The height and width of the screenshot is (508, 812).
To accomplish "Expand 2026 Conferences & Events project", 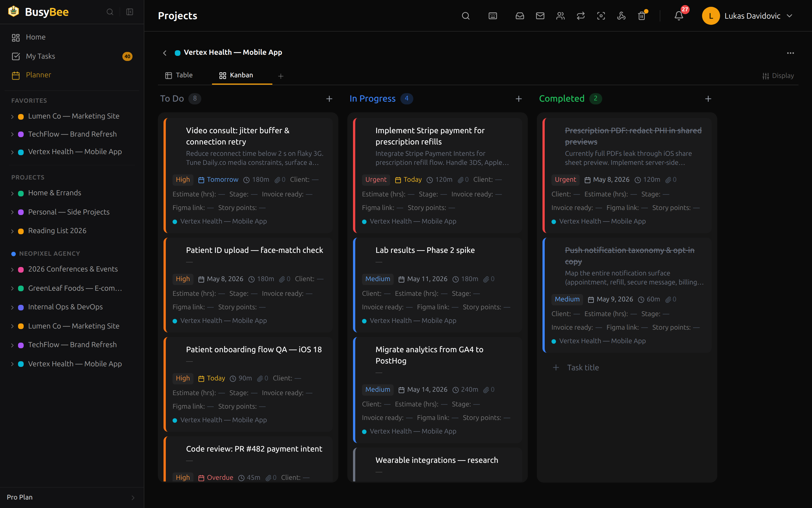I will click(12, 270).
